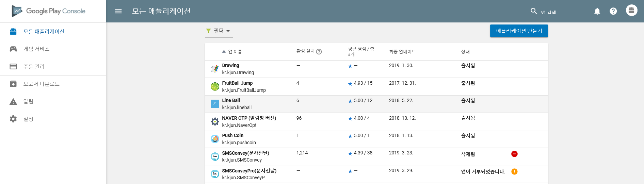This screenshot has width=644, height=184.
Task: Click the install count 1,214
Action: [x=302, y=153]
